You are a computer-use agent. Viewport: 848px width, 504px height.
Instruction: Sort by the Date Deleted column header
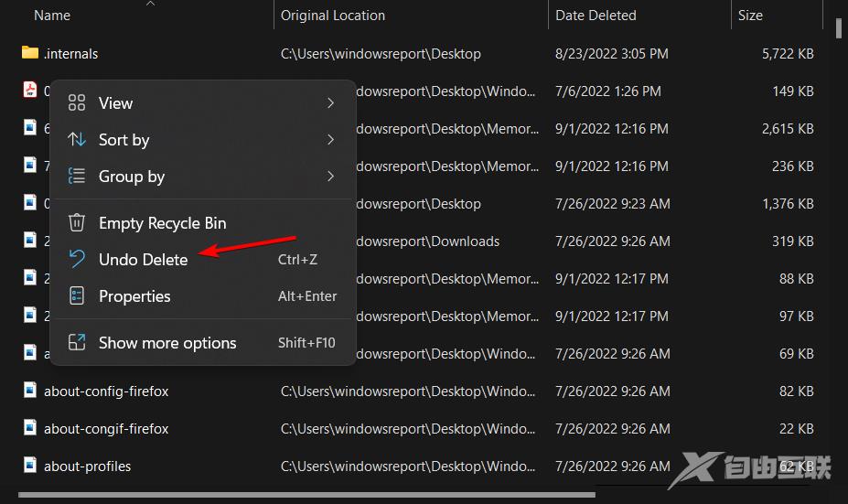tap(596, 16)
